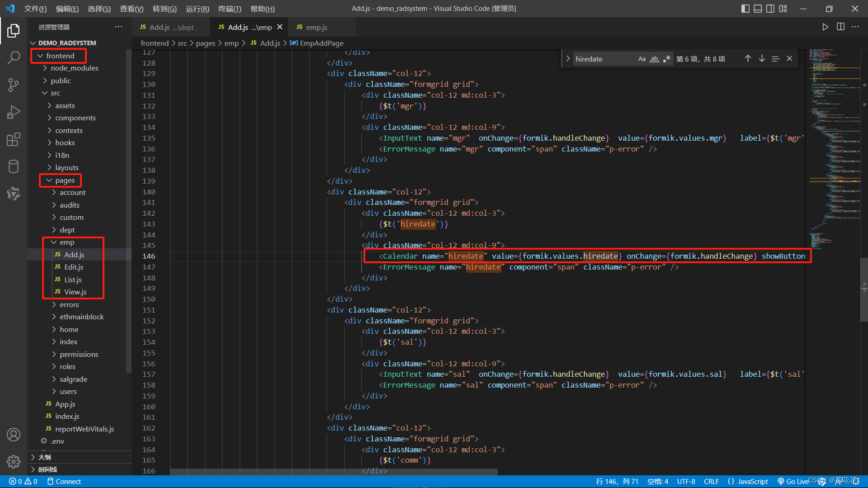This screenshot has width=868, height=488.
Task: Toggle the primary sidebar layout icon
Action: click(745, 9)
